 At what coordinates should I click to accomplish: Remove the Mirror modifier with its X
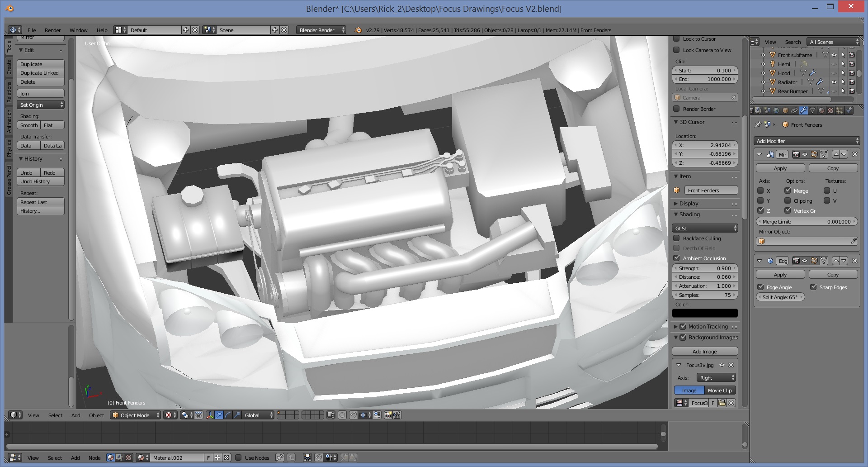click(x=854, y=154)
